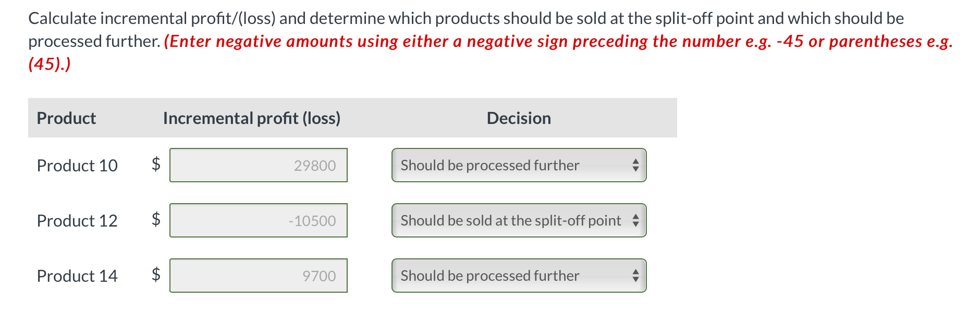Click the Incremental profit (loss) header
The image size is (980, 325).
pyautogui.click(x=252, y=118)
